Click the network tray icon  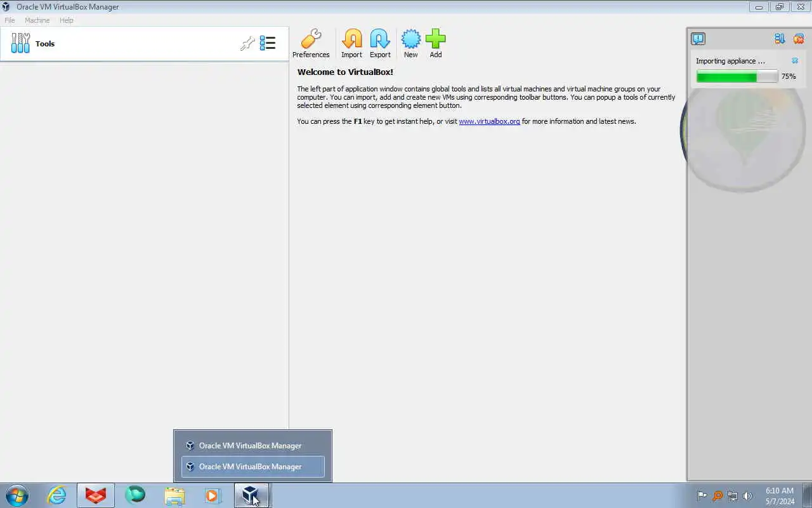click(732, 496)
